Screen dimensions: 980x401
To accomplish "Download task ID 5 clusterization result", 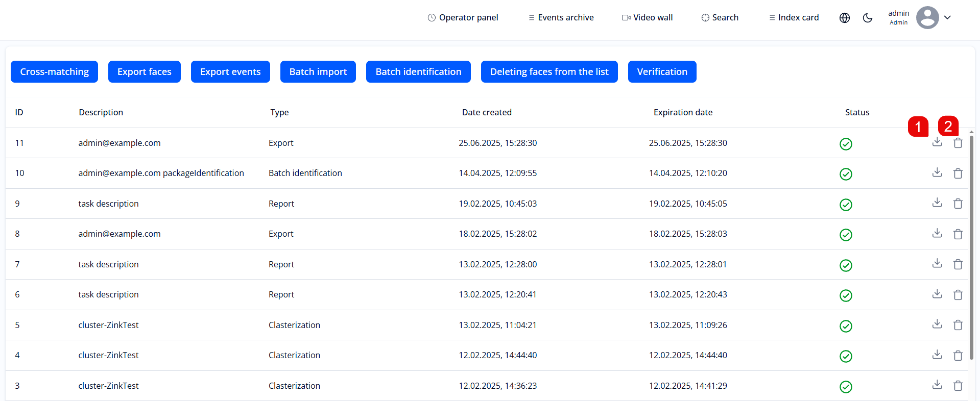I will pos(937,324).
